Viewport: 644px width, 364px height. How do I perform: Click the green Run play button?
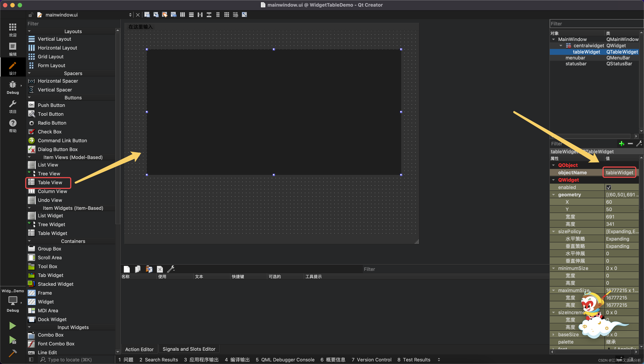pyautogui.click(x=13, y=326)
